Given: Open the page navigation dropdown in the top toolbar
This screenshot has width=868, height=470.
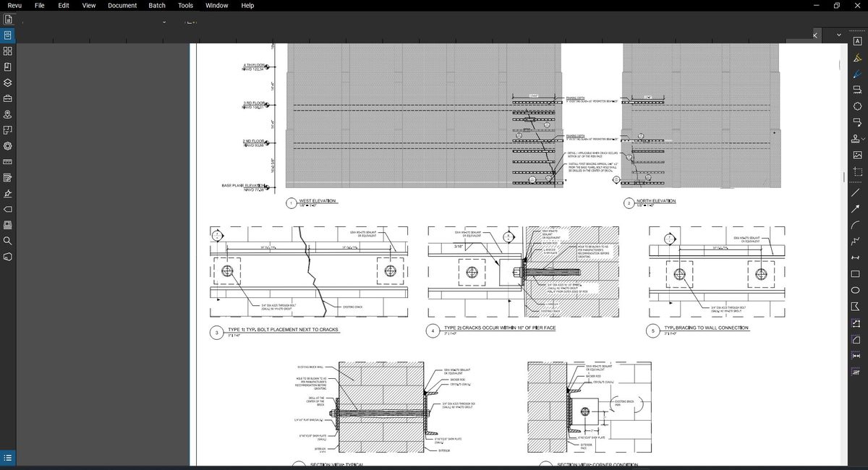Looking at the screenshot, I should (x=163, y=22).
